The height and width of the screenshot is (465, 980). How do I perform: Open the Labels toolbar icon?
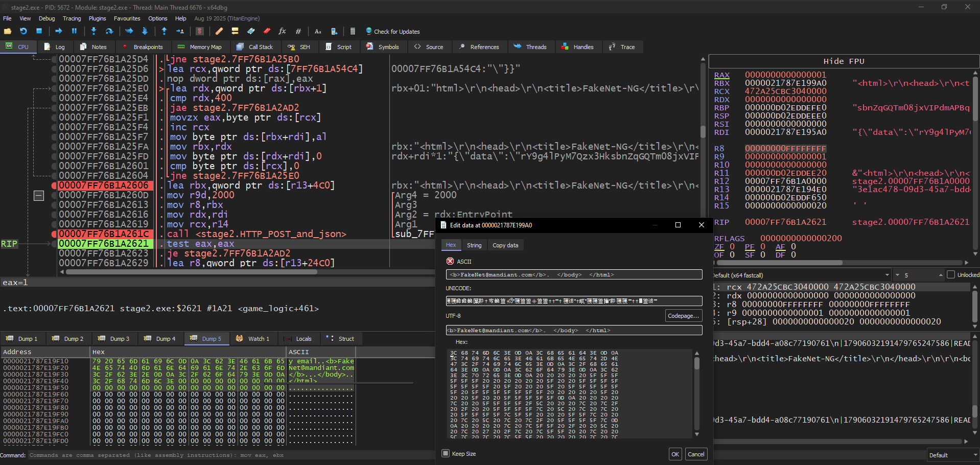point(251,31)
